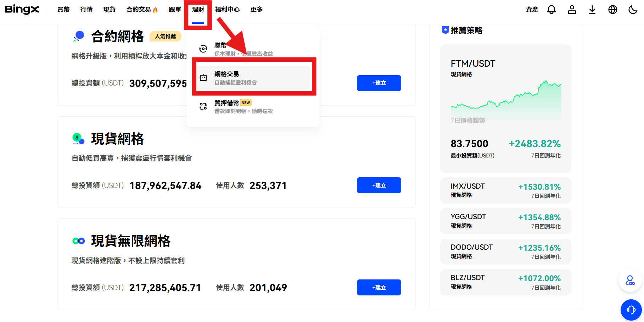The image size is (644, 322).
Task: Click +建立 for 現貨無限網格
Action: (379, 287)
